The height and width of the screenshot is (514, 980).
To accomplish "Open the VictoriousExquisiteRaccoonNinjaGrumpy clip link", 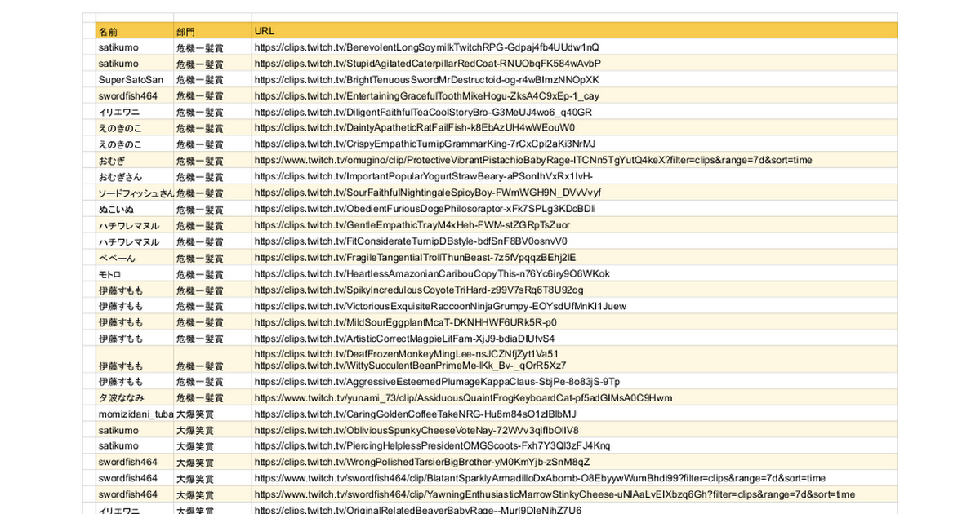I will [440, 307].
